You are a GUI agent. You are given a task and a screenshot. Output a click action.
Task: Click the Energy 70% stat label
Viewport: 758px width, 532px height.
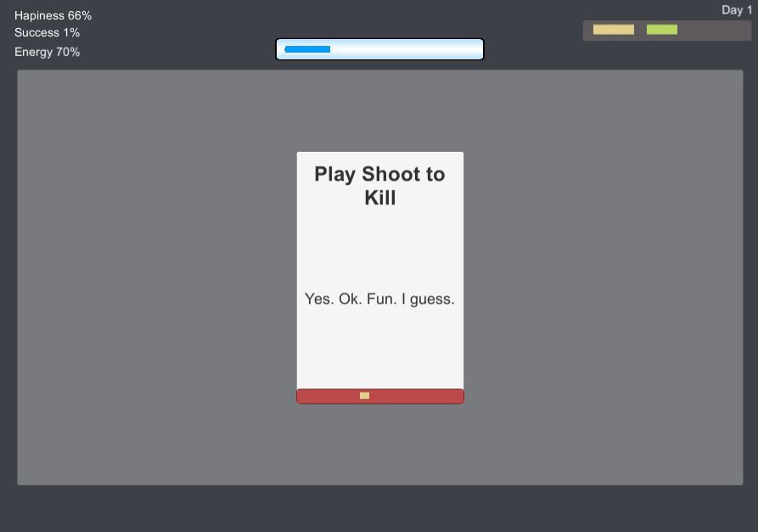(47, 52)
